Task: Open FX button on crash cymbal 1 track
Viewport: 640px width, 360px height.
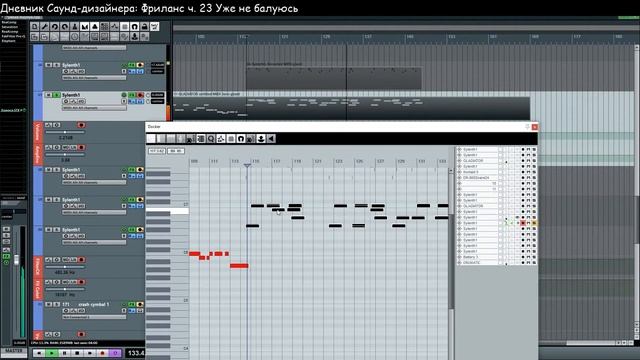Action: coord(132,304)
